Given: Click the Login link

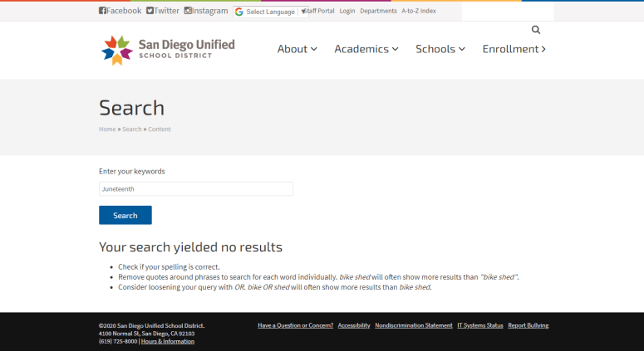Looking at the screenshot, I should point(347,11).
